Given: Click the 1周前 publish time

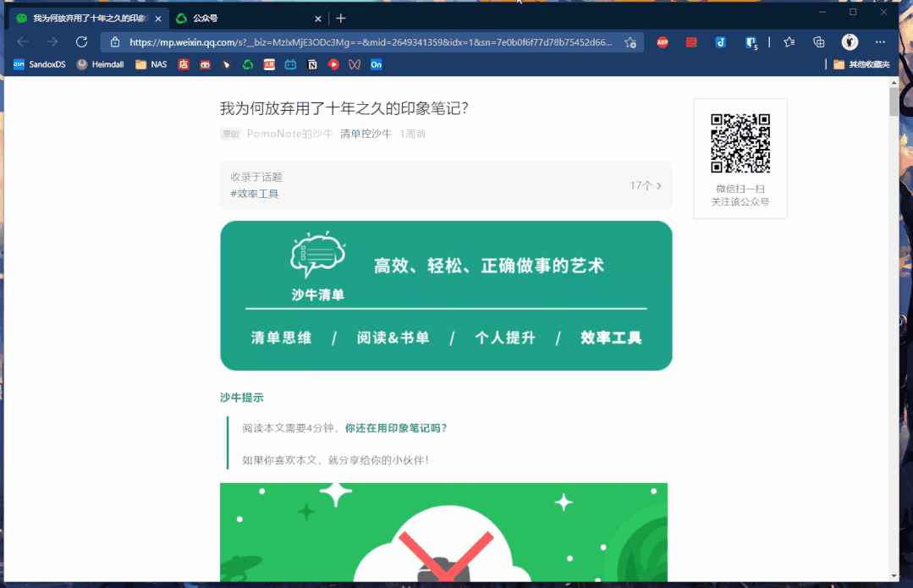Looking at the screenshot, I should click(413, 134).
